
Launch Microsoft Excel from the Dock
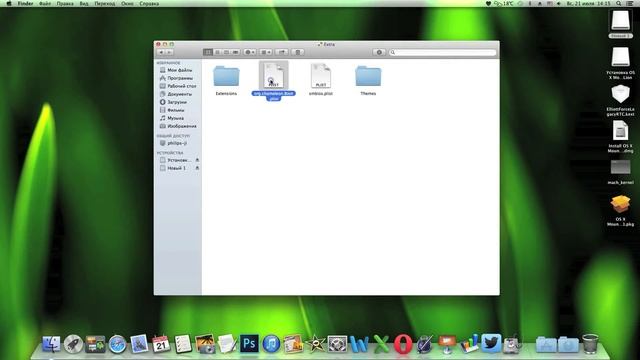point(381,344)
